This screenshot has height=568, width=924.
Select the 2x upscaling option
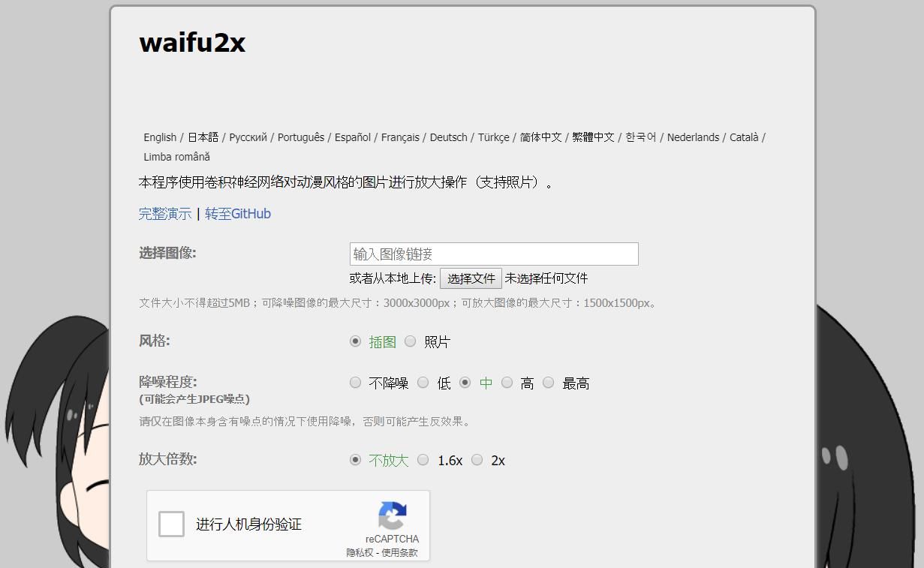(477, 460)
